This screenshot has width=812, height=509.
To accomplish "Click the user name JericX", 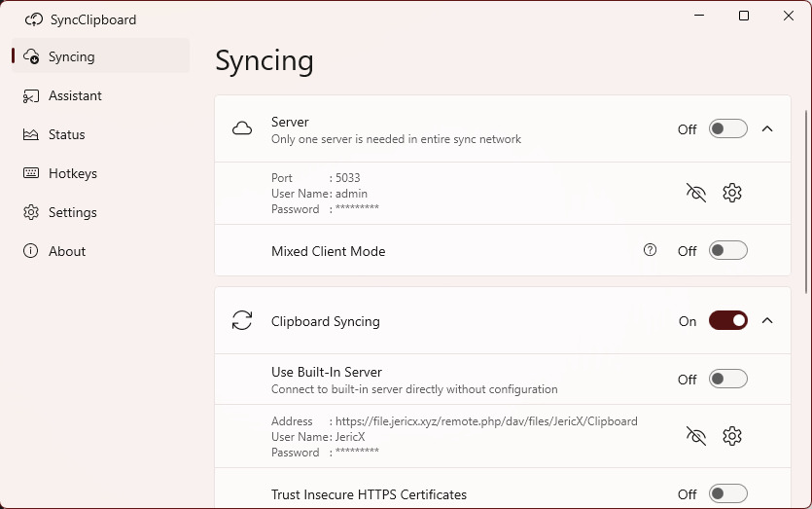I will [350, 436].
